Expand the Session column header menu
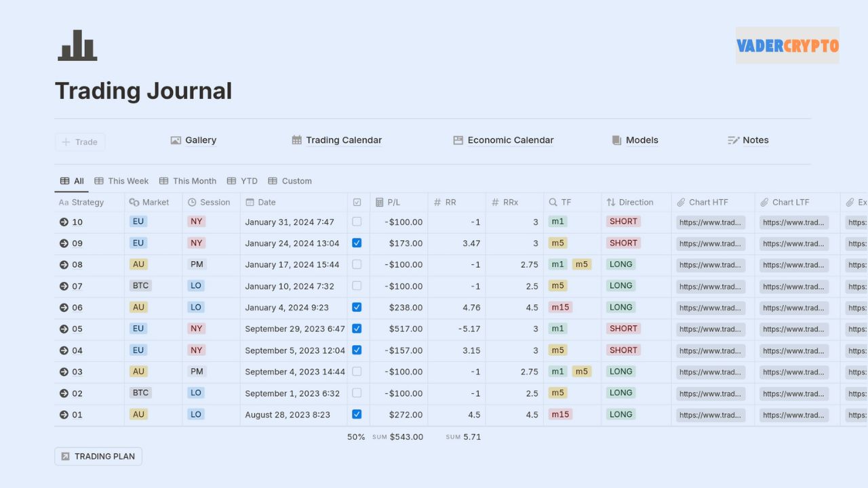Screen dimensions: 868x488 210,202
